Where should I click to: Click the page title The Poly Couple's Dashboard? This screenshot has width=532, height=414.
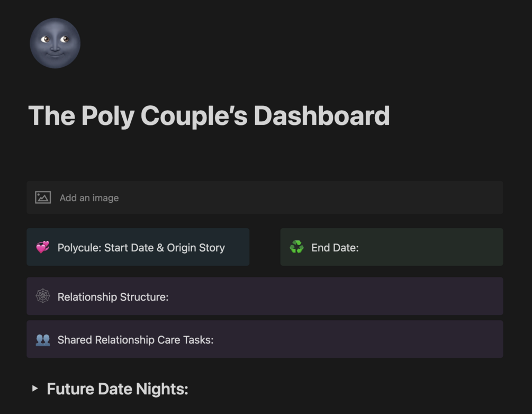tap(209, 115)
